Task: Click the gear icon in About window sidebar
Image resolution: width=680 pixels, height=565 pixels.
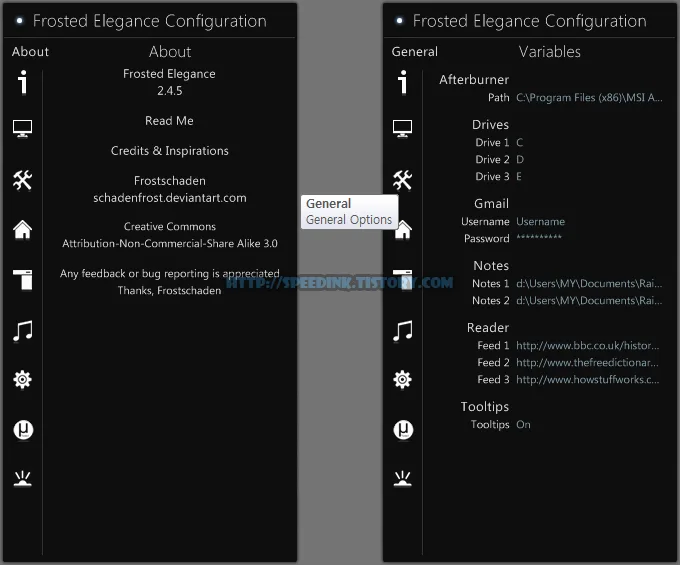Action: (x=23, y=379)
